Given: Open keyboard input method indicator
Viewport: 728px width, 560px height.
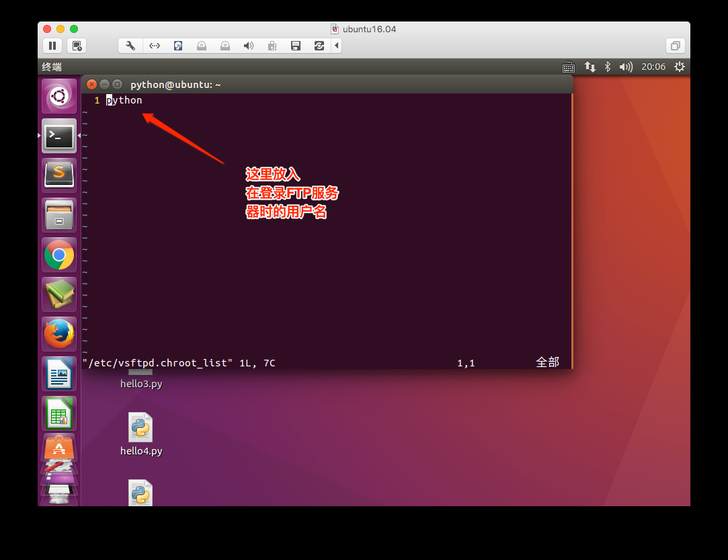Looking at the screenshot, I should tap(568, 67).
